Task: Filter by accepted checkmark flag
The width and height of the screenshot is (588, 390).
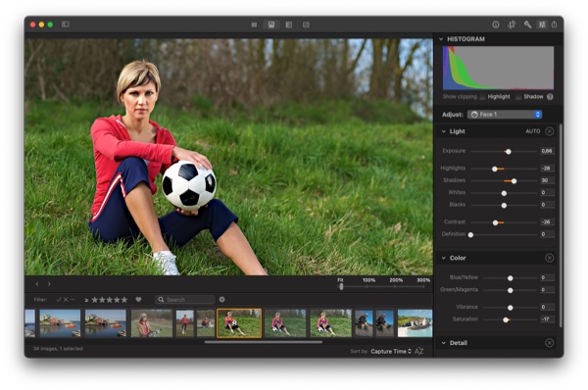Action: click(x=59, y=299)
